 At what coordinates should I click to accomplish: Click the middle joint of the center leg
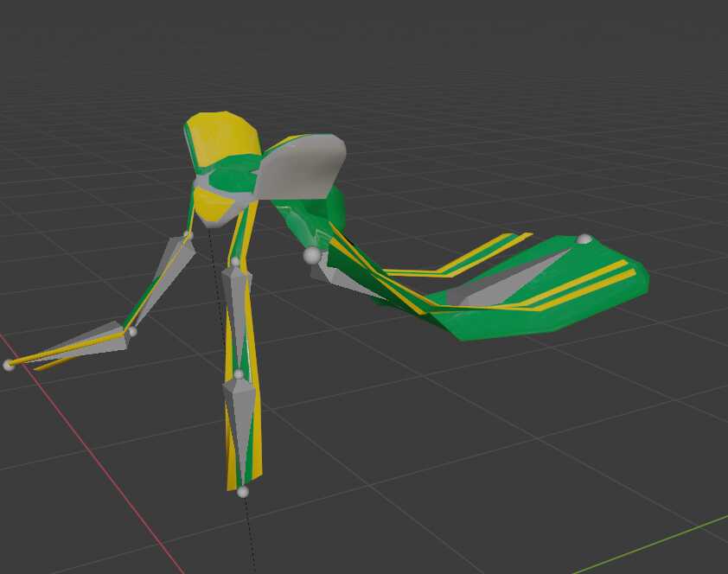[x=239, y=374]
